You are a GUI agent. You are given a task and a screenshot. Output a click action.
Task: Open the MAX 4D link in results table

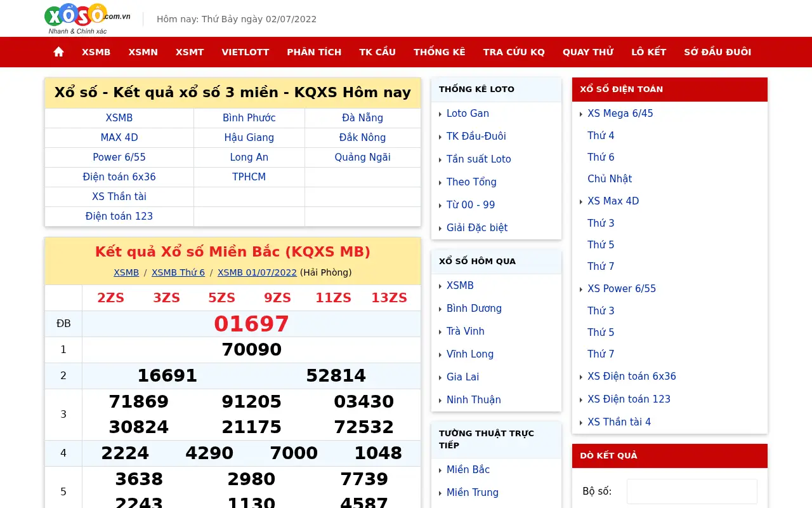(119, 138)
